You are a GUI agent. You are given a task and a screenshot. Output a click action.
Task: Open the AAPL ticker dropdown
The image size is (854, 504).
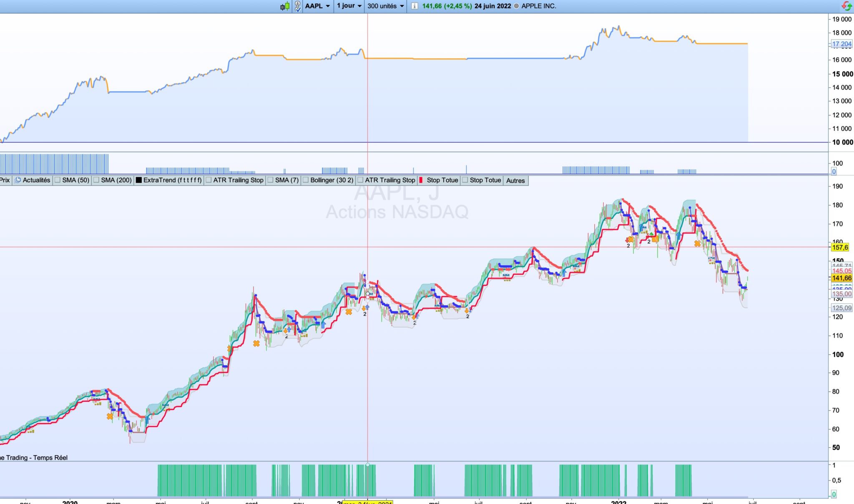point(318,6)
